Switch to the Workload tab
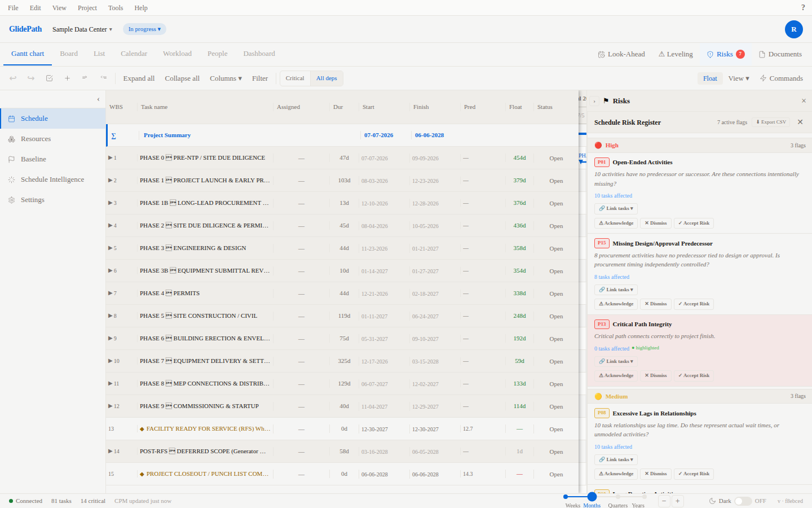The image size is (812, 508). tap(177, 54)
